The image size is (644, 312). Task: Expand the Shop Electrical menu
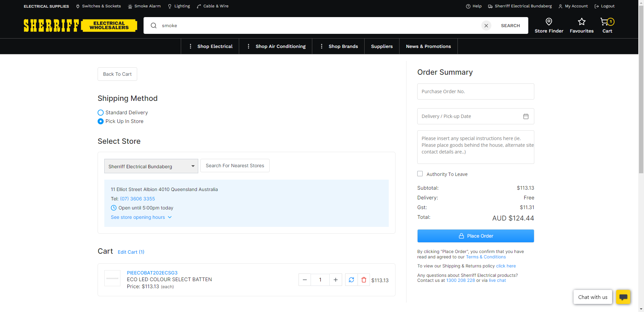[x=210, y=46]
